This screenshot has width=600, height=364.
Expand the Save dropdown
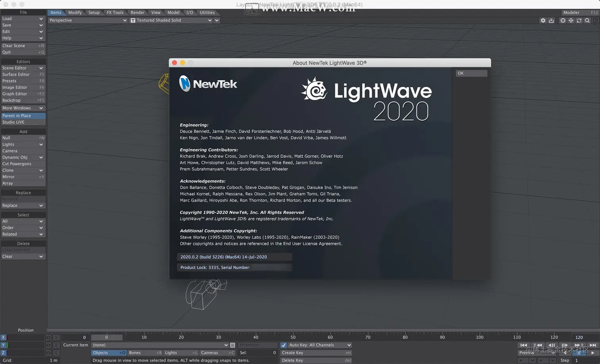23,25
